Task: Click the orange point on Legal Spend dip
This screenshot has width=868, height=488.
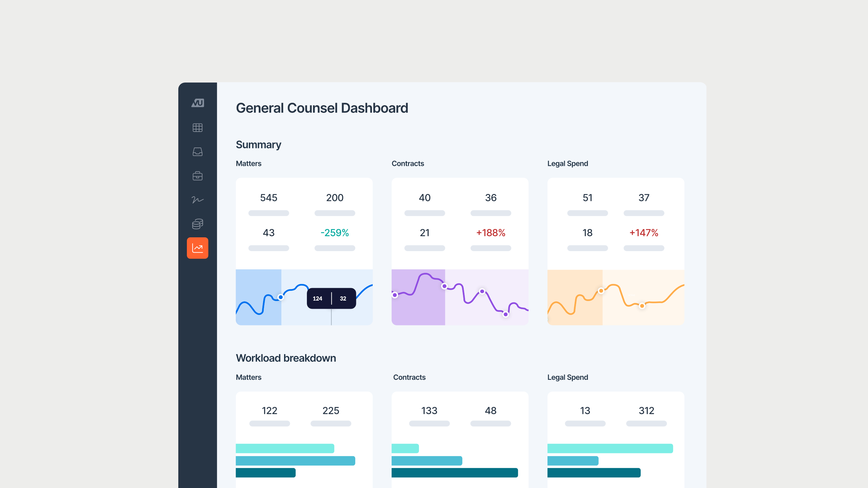Action: point(642,306)
